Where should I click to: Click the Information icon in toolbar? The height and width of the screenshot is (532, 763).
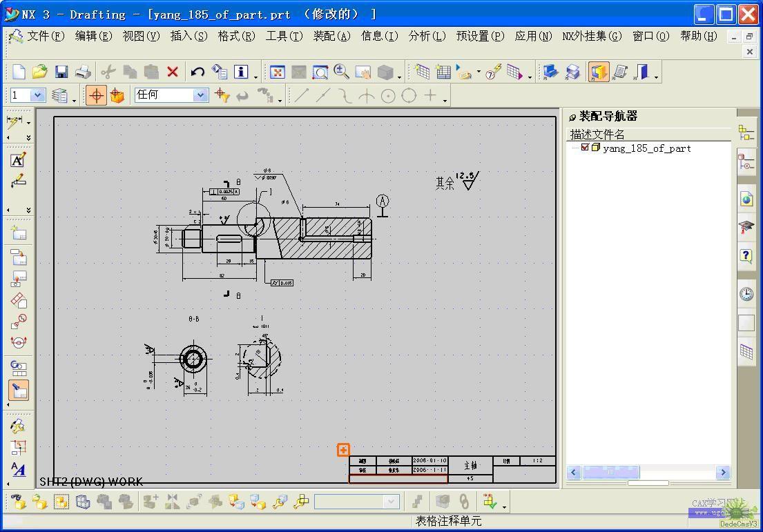pyautogui.click(x=241, y=72)
